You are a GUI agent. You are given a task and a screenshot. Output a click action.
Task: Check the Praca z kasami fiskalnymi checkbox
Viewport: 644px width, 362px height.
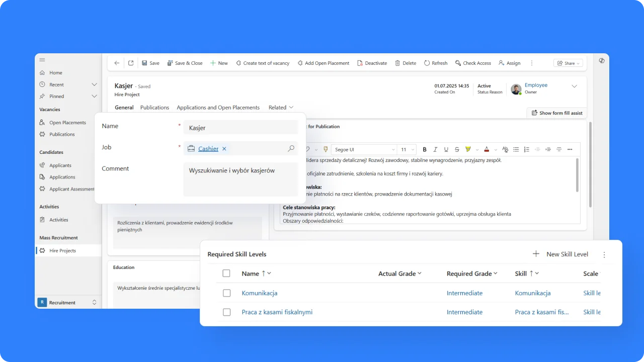coord(226,312)
